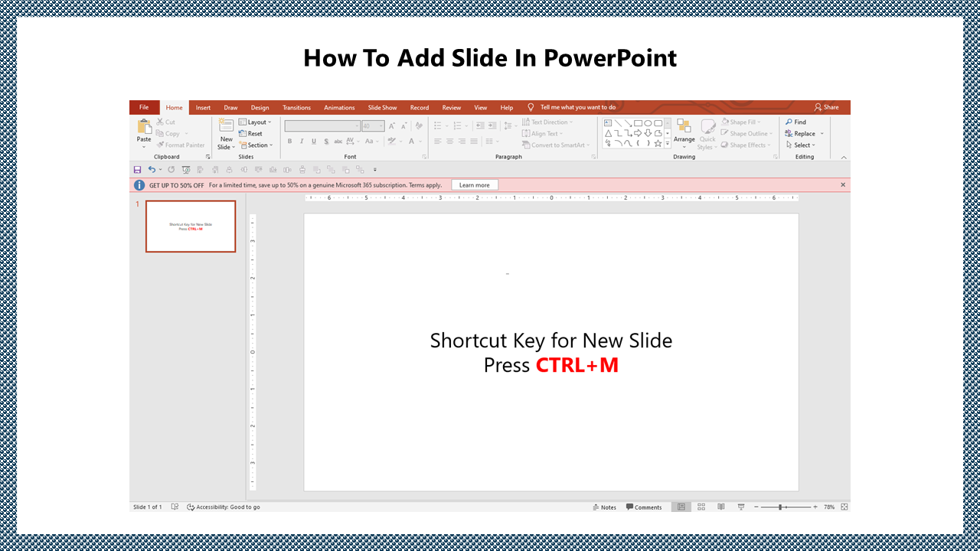Open the Layout dropdown
This screenshot has width=980, height=551.
coord(255,122)
